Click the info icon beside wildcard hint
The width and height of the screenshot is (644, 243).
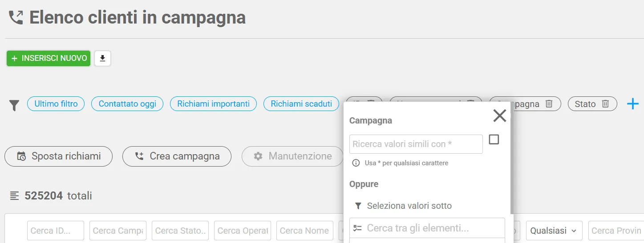pos(356,163)
